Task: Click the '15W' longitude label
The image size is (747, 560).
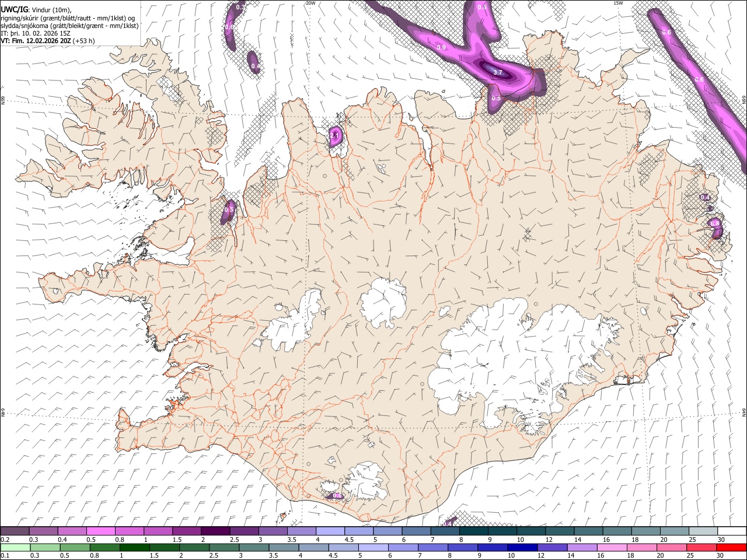Action: 618,3
